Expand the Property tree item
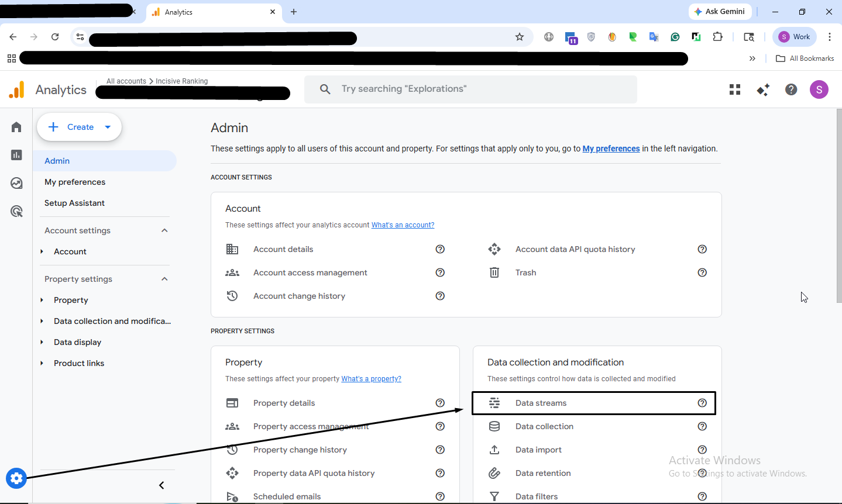Image resolution: width=842 pixels, height=504 pixels. [x=42, y=300]
